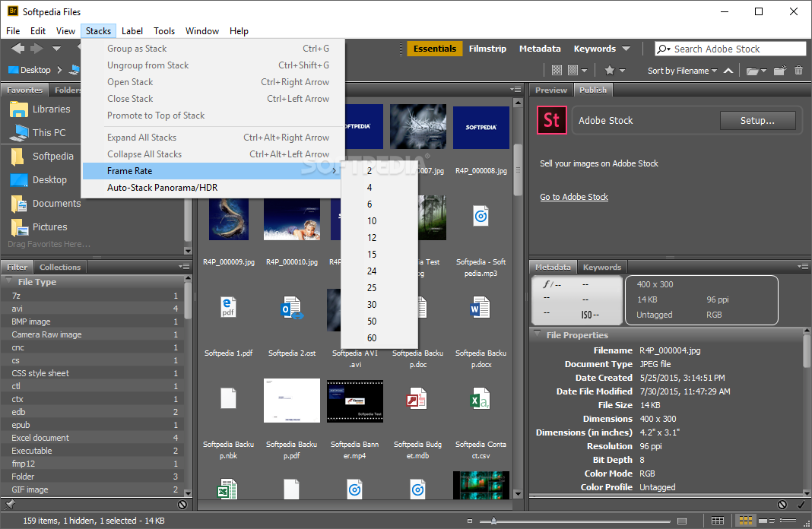
Task: Click the delete item trash icon
Action: click(798, 71)
